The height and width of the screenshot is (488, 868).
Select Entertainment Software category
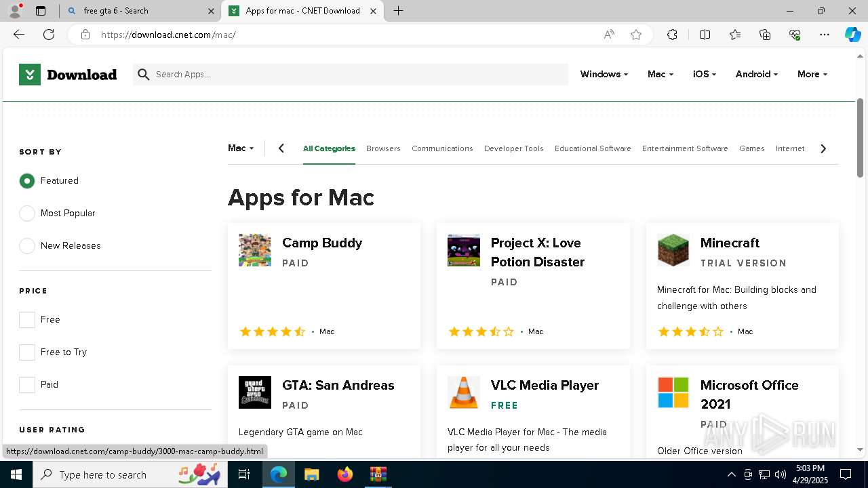pyautogui.click(x=685, y=148)
